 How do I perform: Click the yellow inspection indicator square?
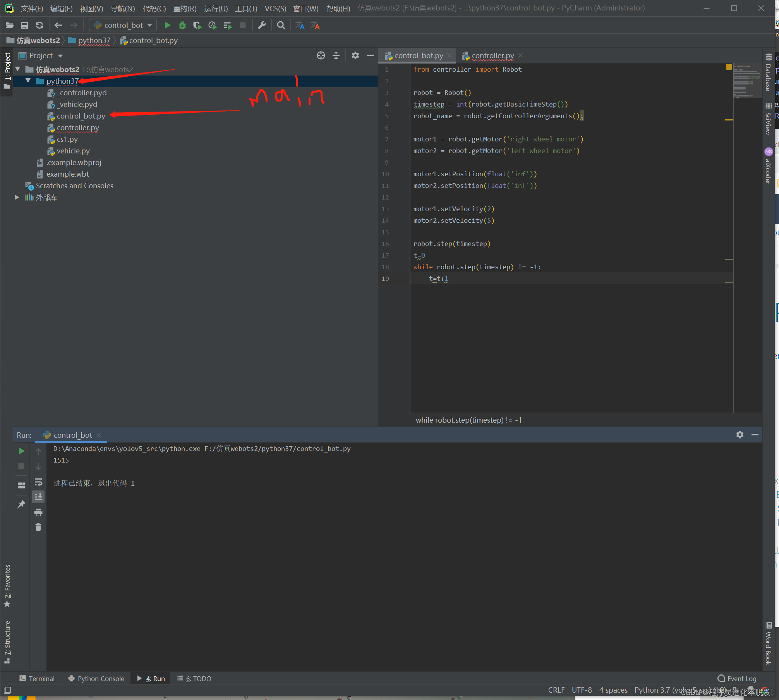tap(729, 67)
